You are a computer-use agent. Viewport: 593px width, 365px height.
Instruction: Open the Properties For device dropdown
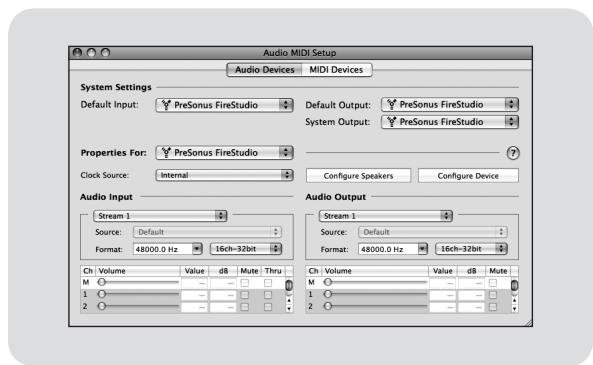(x=224, y=152)
